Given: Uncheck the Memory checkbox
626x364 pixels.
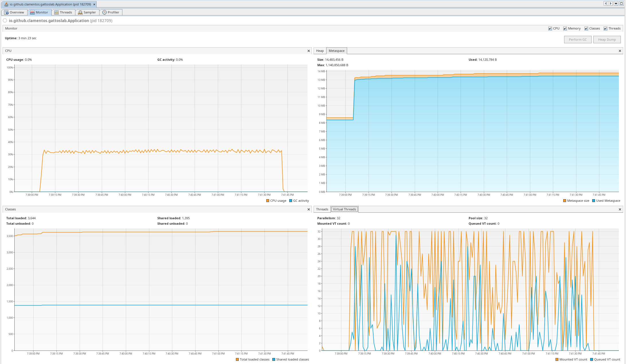Looking at the screenshot, I should 565,28.
